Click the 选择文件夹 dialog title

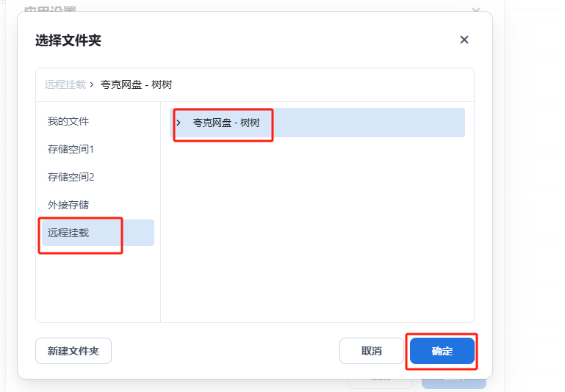point(68,40)
